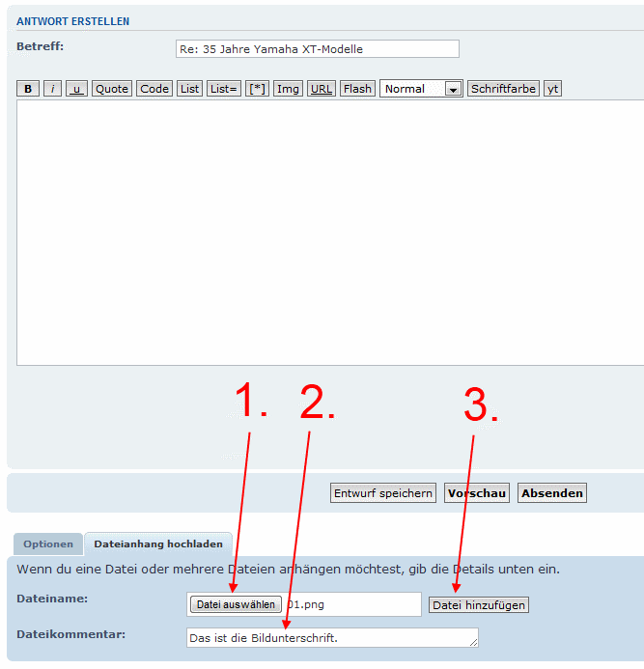This screenshot has width=644, height=669.
Task: Insert a URL link tag
Action: [322, 89]
